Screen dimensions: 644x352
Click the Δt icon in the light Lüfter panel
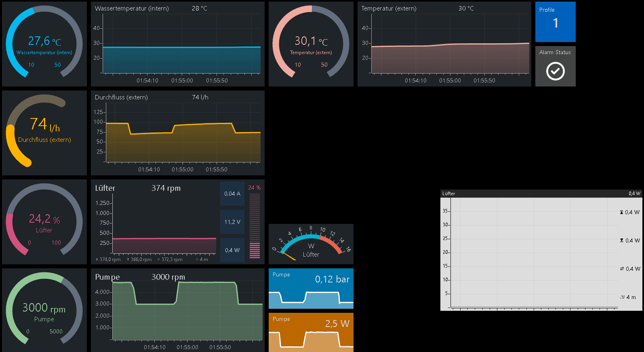click(622, 297)
